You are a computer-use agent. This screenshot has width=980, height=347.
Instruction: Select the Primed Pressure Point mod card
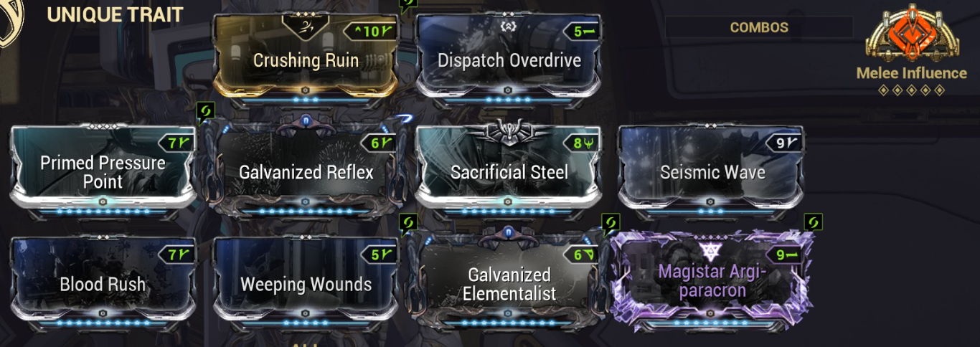(103, 168)
